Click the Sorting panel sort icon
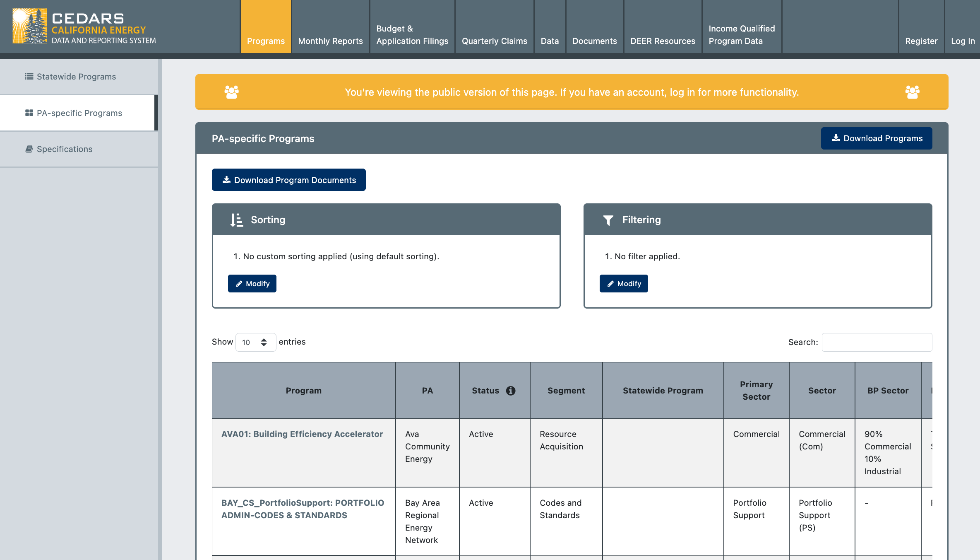Viewport: 980px width, 560px height. point(237,220)
